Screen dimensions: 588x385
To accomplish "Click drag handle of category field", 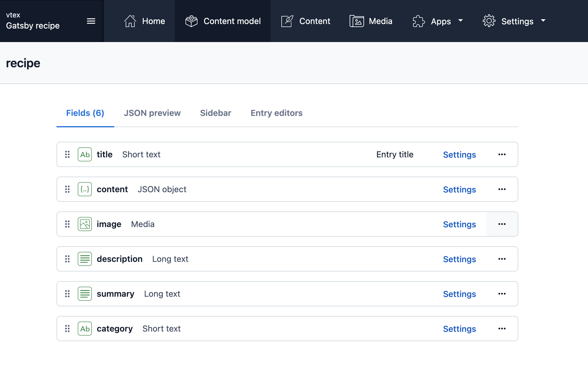I will (67, 329).
